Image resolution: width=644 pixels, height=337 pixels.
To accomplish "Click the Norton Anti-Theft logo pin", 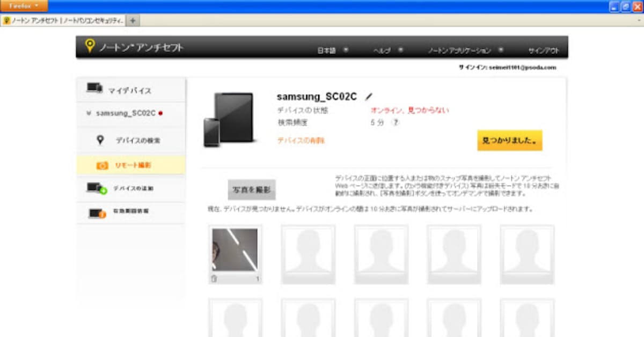I will (90, 46).
